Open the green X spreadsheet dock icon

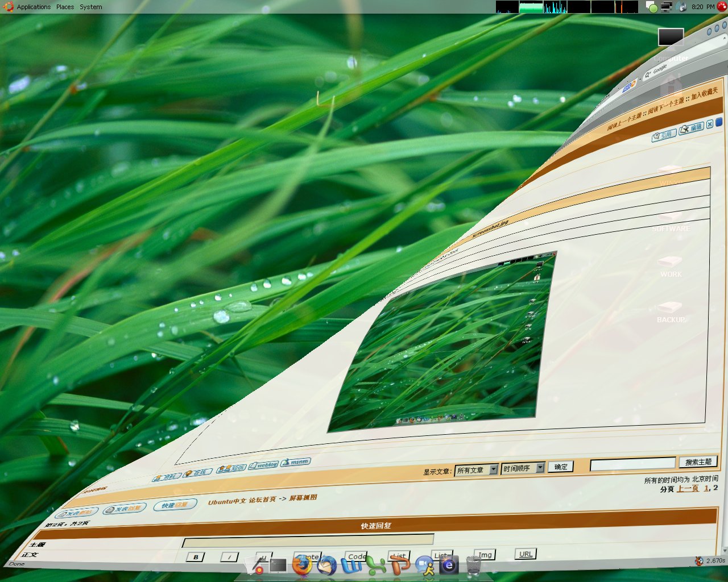[376, 566]
